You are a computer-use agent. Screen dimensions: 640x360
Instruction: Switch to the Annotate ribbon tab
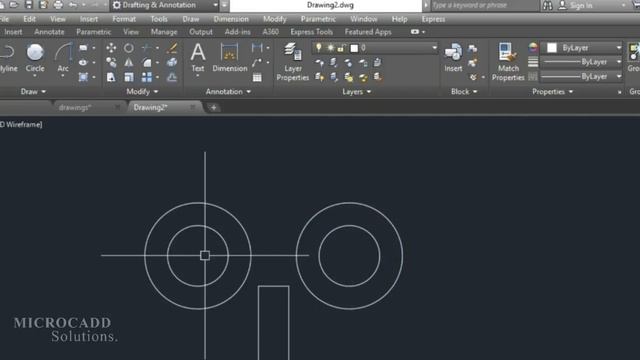(x=49, y=32)
